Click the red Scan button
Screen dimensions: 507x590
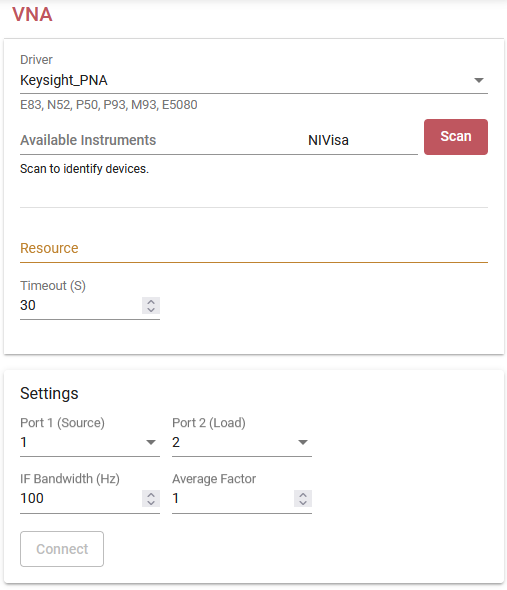[x=456, y=137]
